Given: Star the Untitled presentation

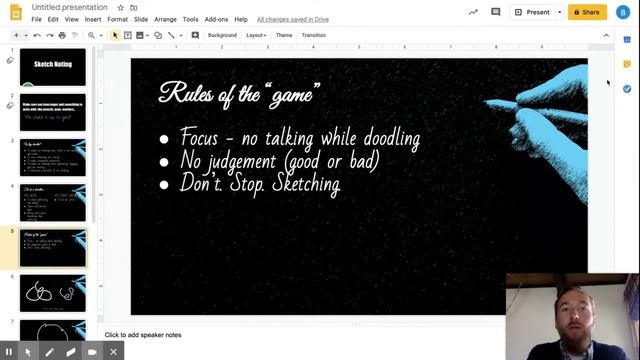Looking at the screenshot, I should [x=120, y=8].
